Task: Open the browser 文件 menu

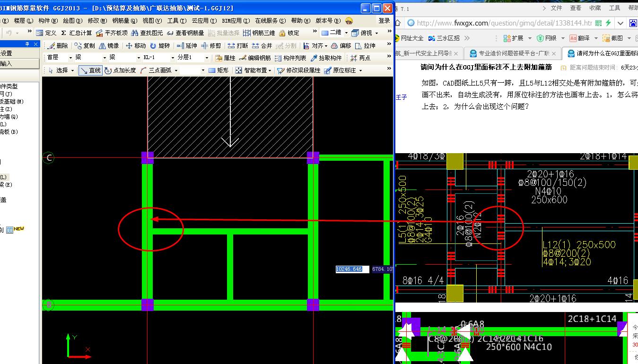Action: pyautogui.click(x=556, y=8)
